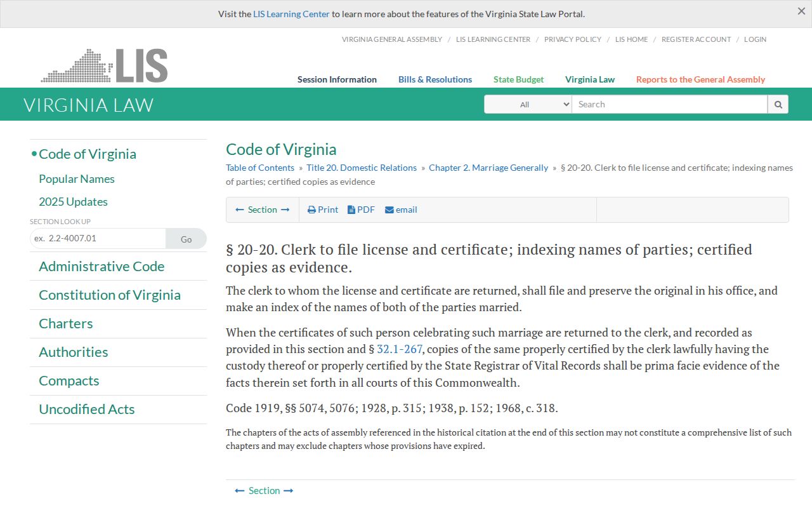Click the Go section lookup button
Image resolution: width=812 pixels, height=508 pixels.
tap(186, 239)
